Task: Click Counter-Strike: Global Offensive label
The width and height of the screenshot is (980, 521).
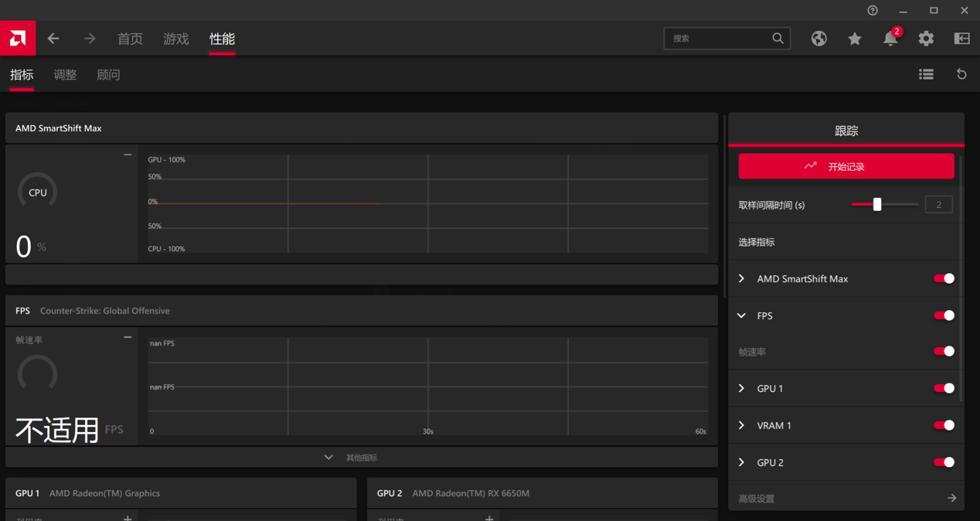Action: [x=105, y=311]
